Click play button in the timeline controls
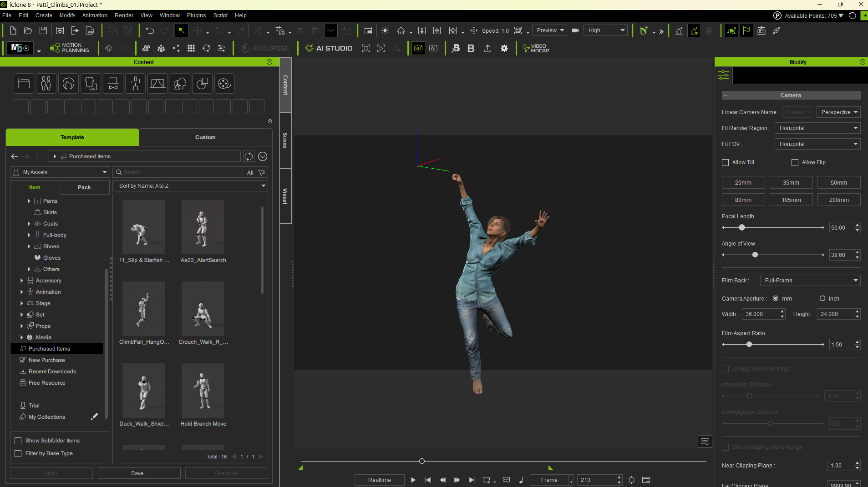 [x=413, y=480]
